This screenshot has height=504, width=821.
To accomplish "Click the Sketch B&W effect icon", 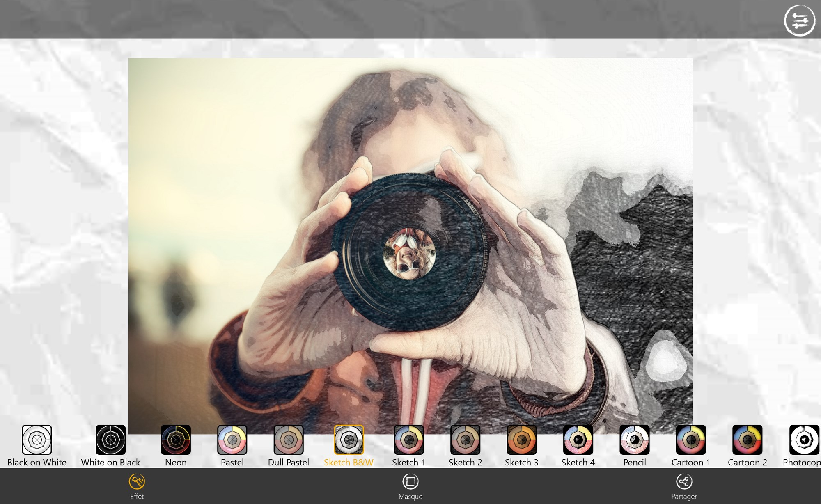I will pos(349,440).
